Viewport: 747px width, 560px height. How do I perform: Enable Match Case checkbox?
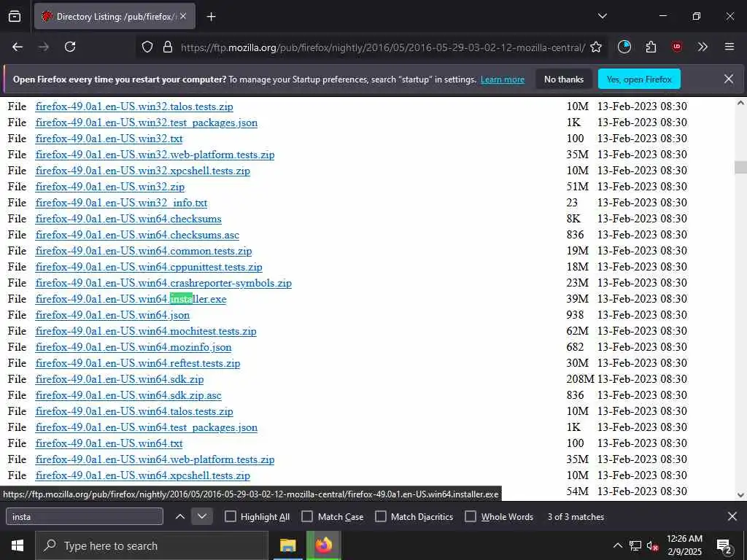(x=307, y=516)
